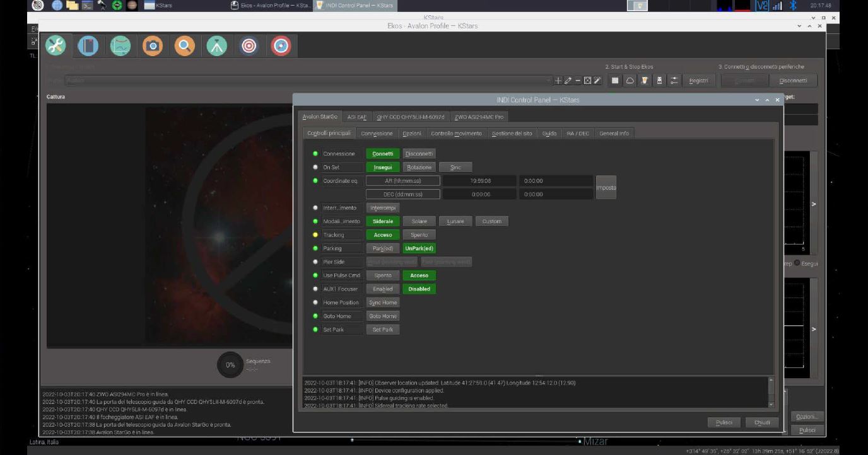
Task: Open the Ekos profile dropdown
Action: (309, 81)
